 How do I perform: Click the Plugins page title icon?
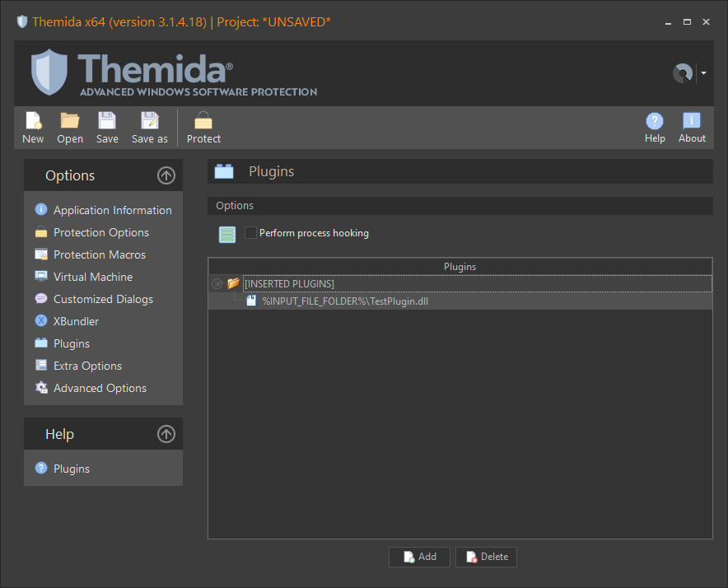point(224,171)
